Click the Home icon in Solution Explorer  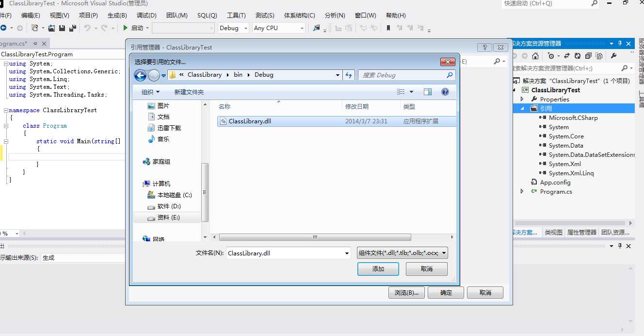click(535, 56)
